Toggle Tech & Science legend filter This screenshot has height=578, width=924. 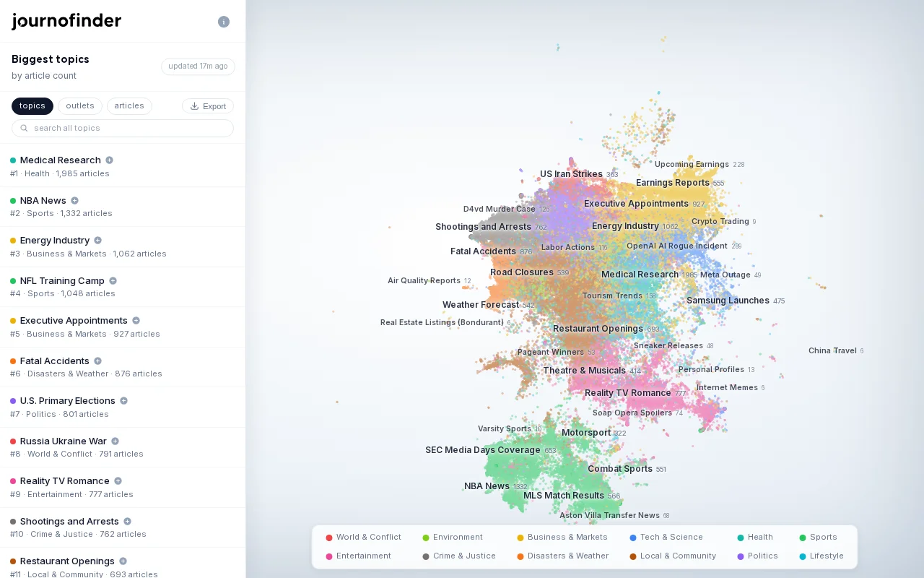(x=666, y=538)
